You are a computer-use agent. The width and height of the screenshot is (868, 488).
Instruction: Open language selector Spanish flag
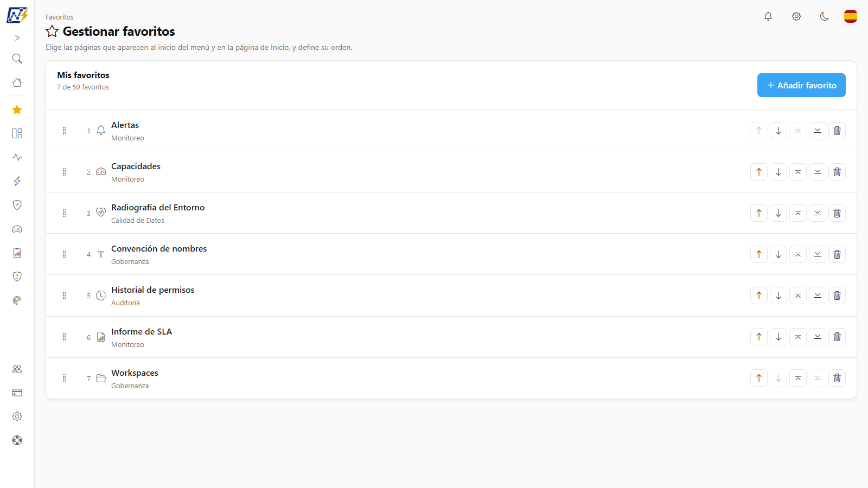click(x=851, y=16)
